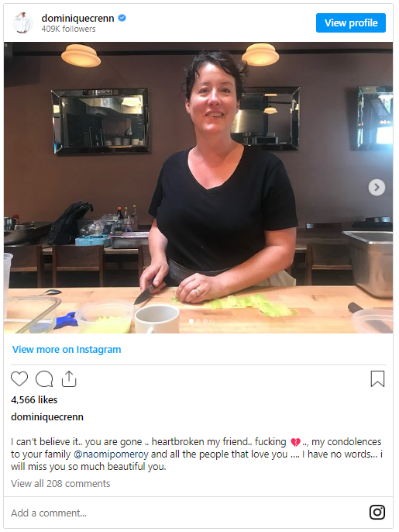The image size is (399, 532).
Task: Advance to the next photo with arrow
Action: point(377,188)
